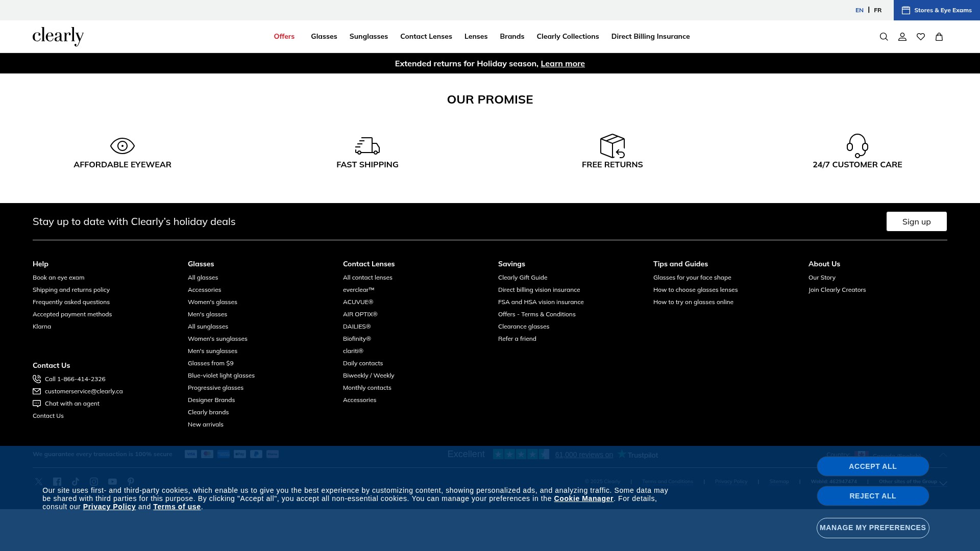Screen dimensions: 980x551
Task: Open the Brands menu
Action: 512,37
